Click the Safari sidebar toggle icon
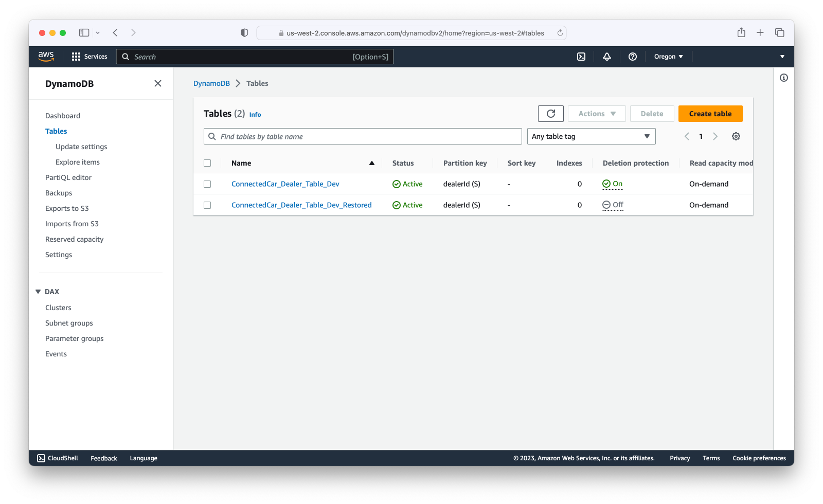 coord(84,32)
